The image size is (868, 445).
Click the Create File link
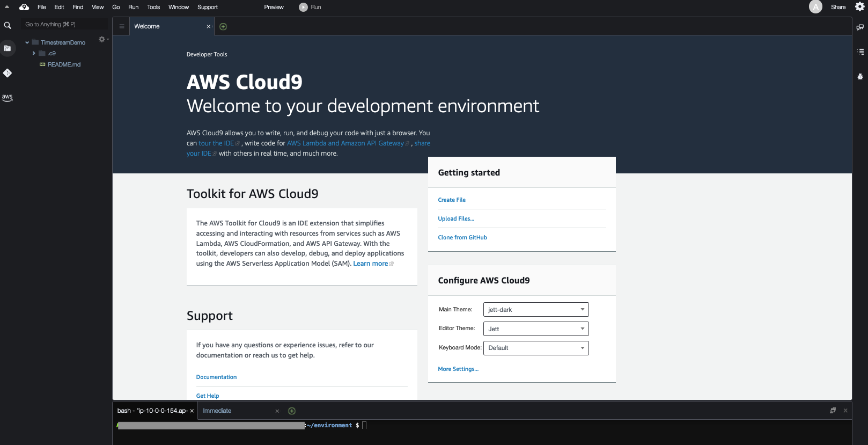452,200
